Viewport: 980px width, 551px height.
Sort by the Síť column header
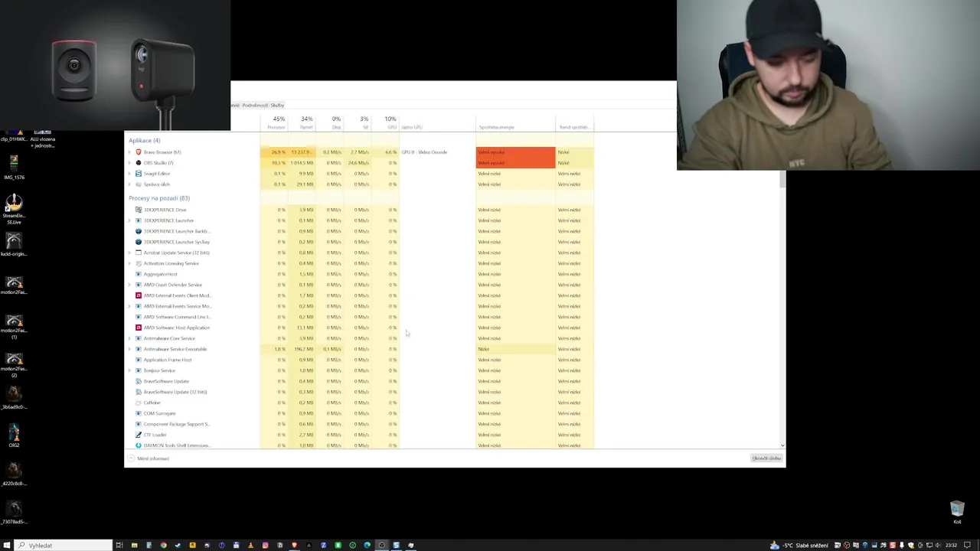[x=358, y=122]
